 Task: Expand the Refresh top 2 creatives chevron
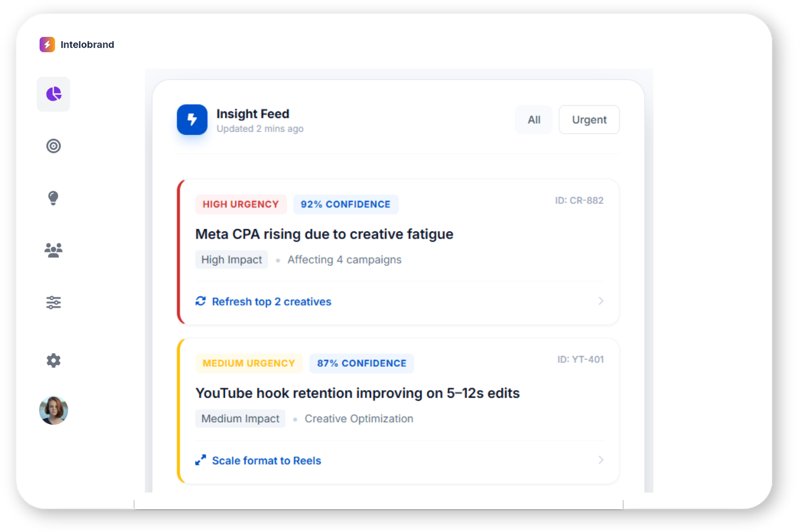tap(601, 301)
